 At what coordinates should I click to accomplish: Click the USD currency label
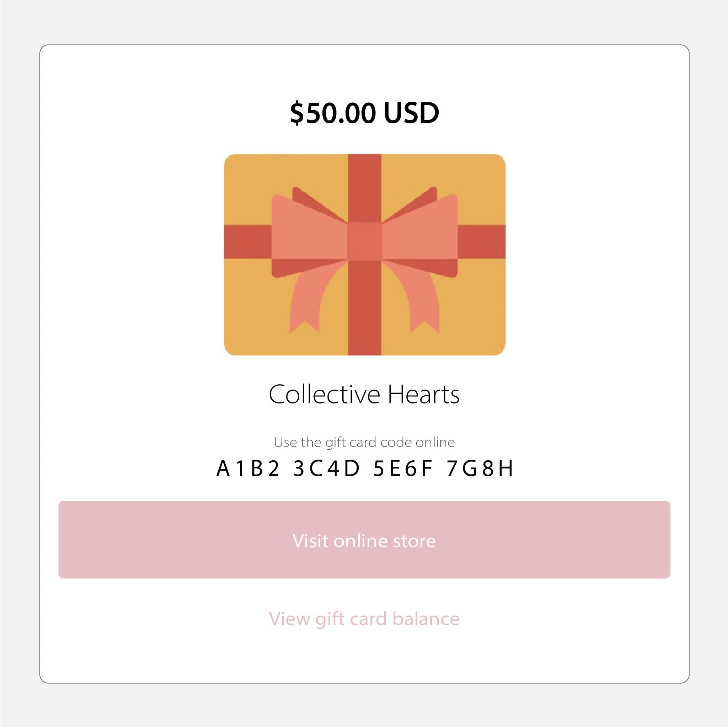click(x=411, y=113)
